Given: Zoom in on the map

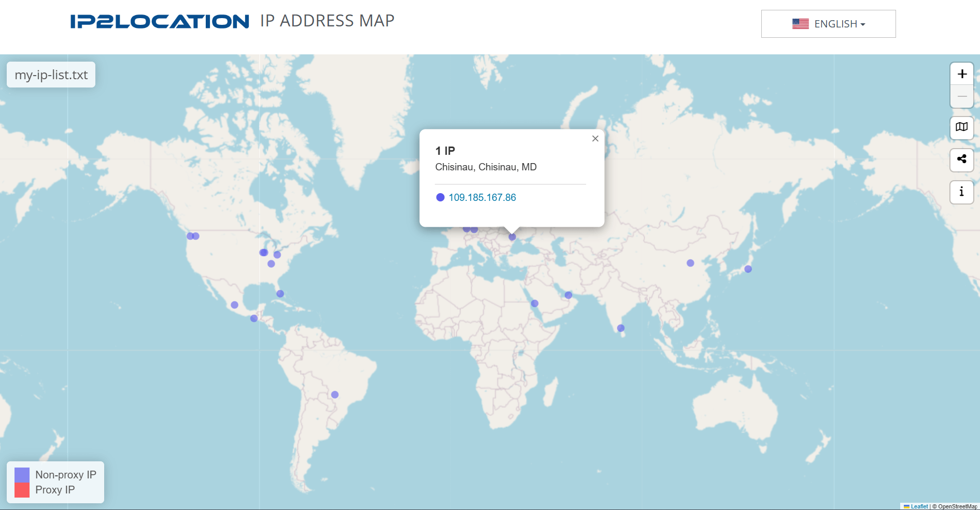Looking at the screenshot, I should click(962, 74).
